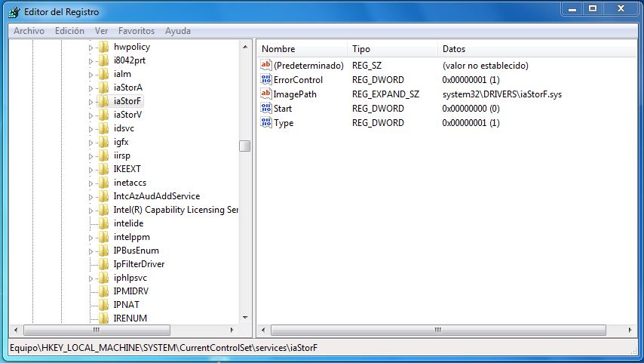Viewport: 644px width, 363px height.
Task: Click the idsvc folder icon
Action: pyautogui.click(x=103, y=128)
